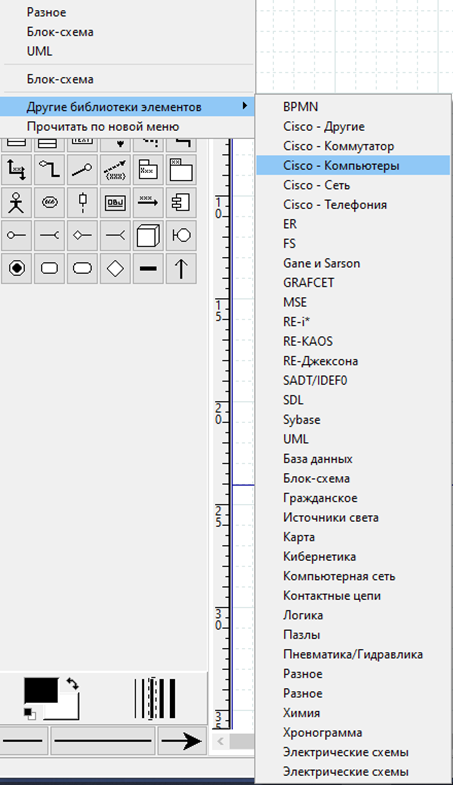This screenshot has height=785, width=453.
Task: Select the UML lifeline tool
Action: pyautogui.click(x=82, y=203)
